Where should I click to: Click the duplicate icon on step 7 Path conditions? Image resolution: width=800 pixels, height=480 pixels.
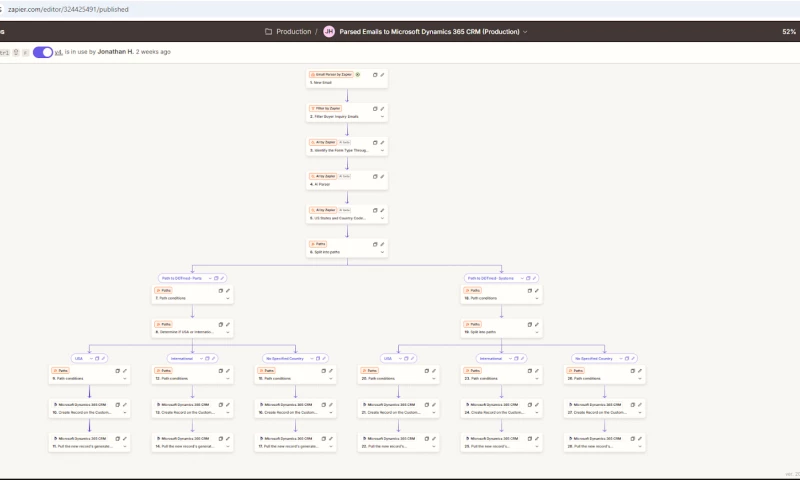click(x=221, y=291)
